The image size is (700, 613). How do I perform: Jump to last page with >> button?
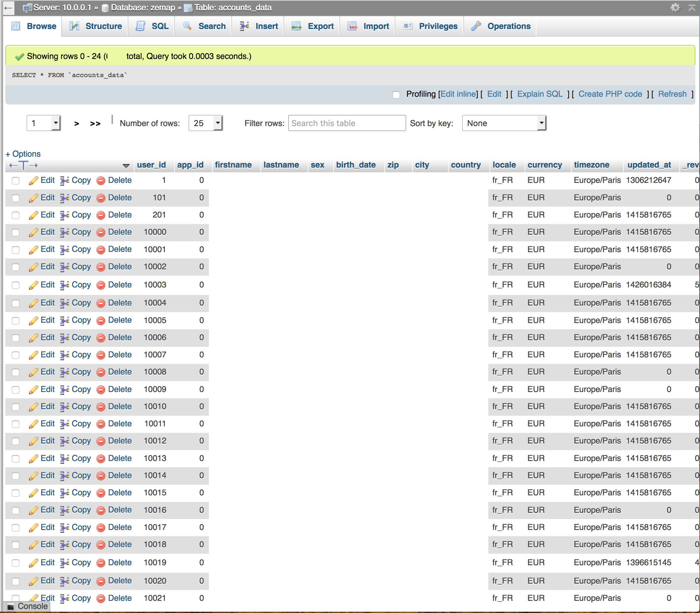click(x=95, y=124)
